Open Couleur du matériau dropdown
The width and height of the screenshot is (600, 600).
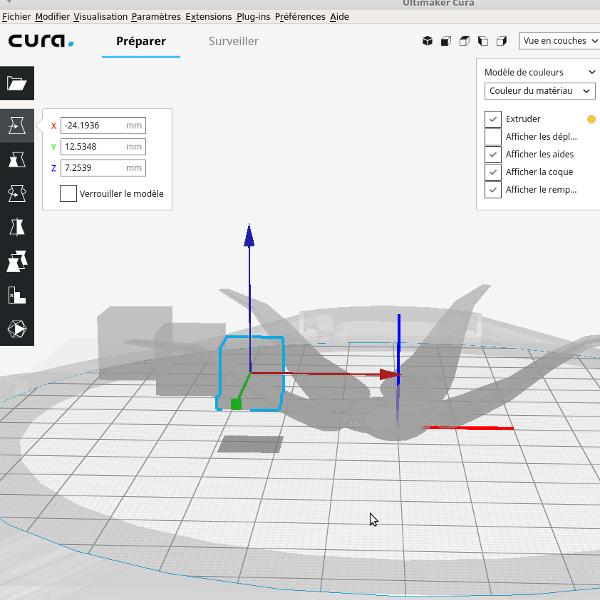[540, 91]
